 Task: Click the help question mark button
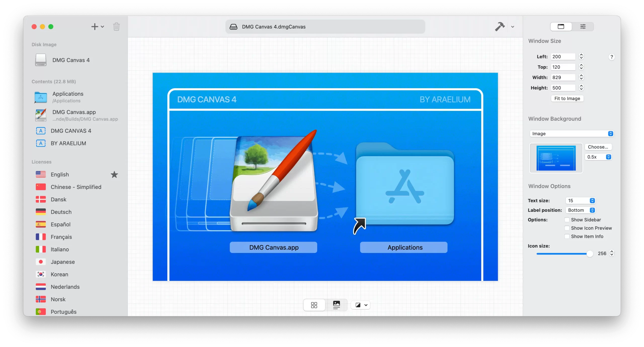click(x=612, y=57)
